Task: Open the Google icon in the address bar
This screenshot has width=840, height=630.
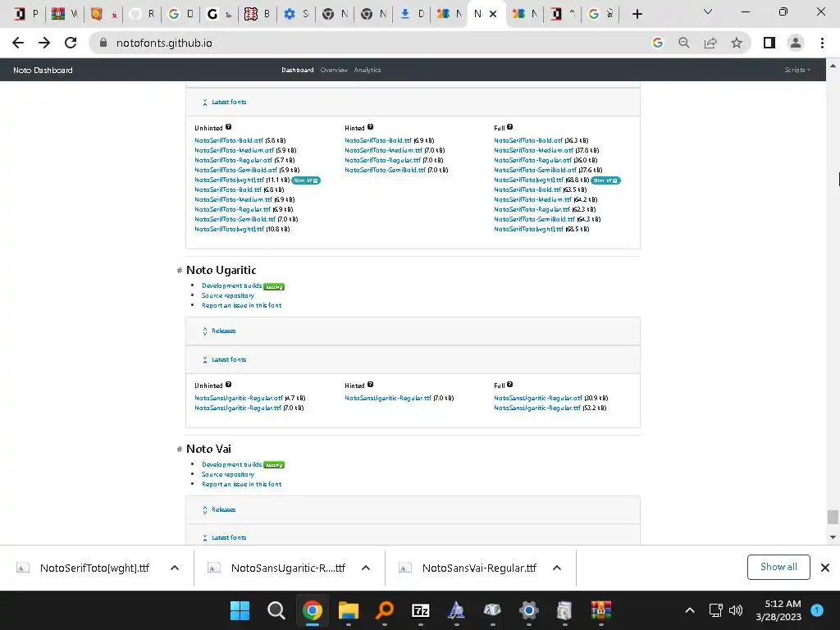Action: click(657, 43)
